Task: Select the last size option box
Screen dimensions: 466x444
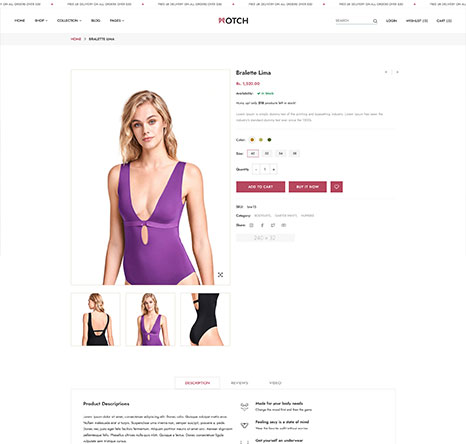Action: coord(294,154)
